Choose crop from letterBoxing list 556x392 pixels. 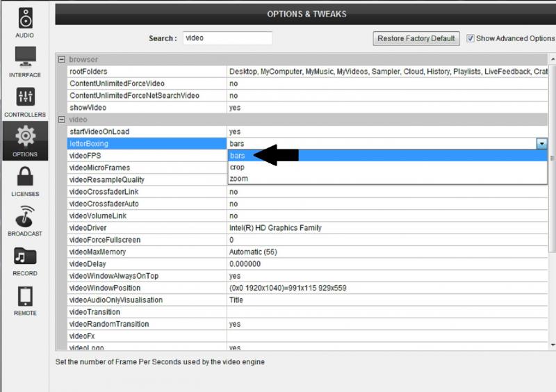pyautogui.click(x=237, y=167)
